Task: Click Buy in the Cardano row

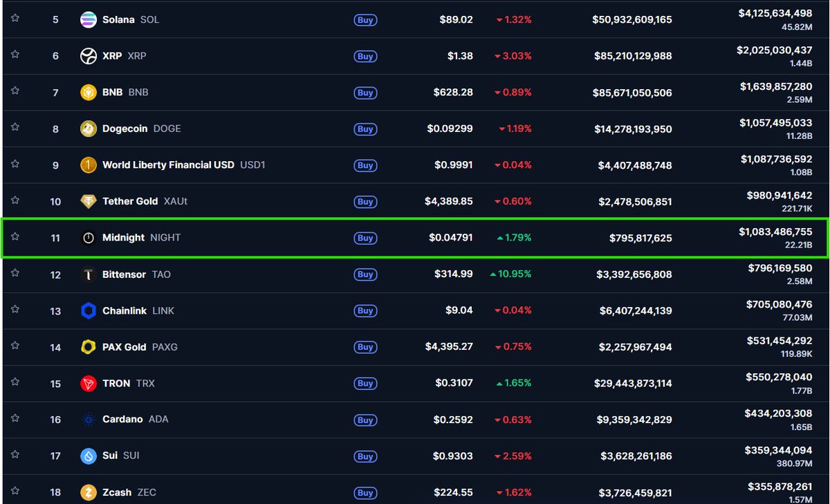Action: tap(365, 420)
